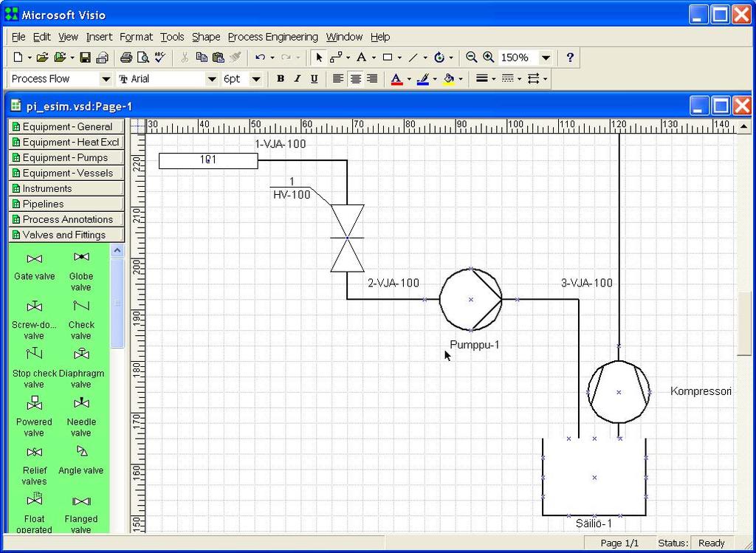Select the Line tool
This screenshot has height=553, width=756.
coord(413,58)
